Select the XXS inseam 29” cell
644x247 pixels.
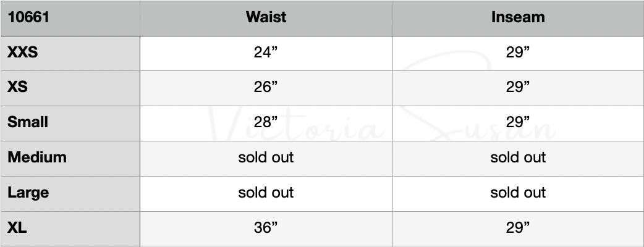tap(518, 52)
